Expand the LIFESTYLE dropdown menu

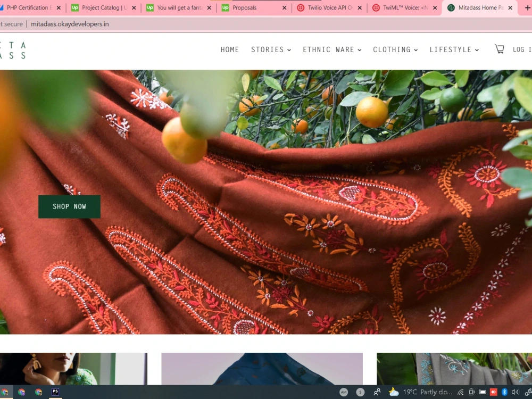click(454, 49)
